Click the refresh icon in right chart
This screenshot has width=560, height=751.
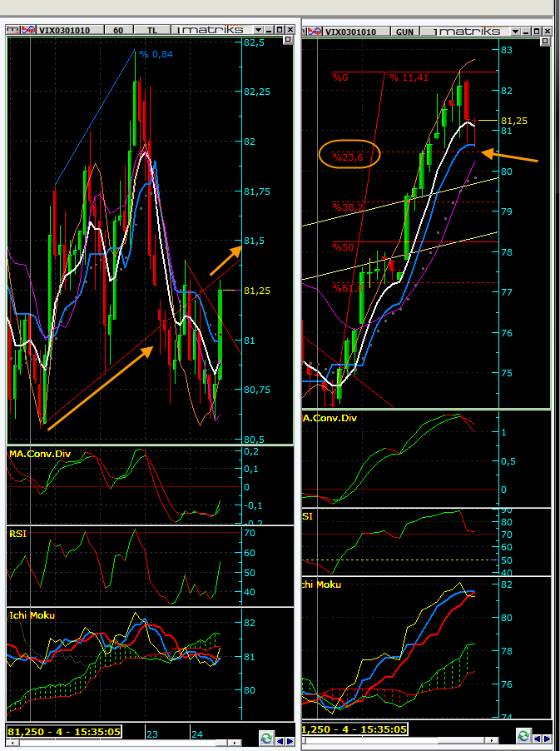coord(523,736)
